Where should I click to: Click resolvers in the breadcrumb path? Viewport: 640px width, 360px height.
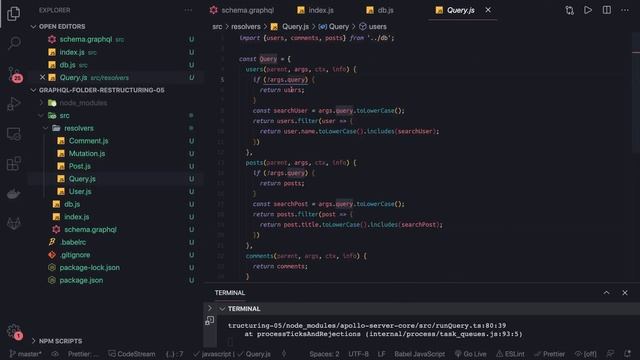(246, 27)
